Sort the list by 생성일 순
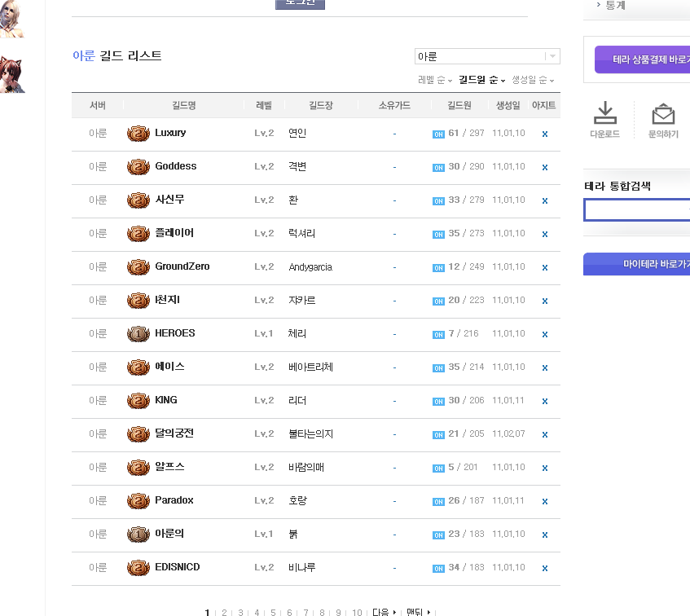 pyautogui.click(x=532, y=80)
